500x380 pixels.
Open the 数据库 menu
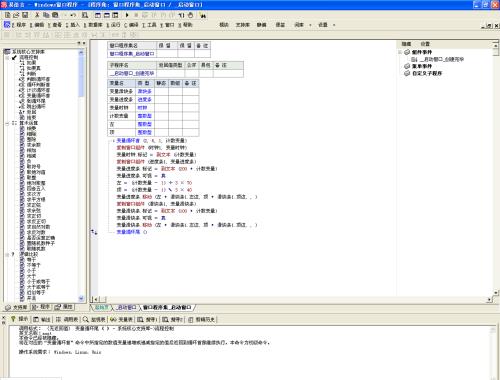coord(93,25)
